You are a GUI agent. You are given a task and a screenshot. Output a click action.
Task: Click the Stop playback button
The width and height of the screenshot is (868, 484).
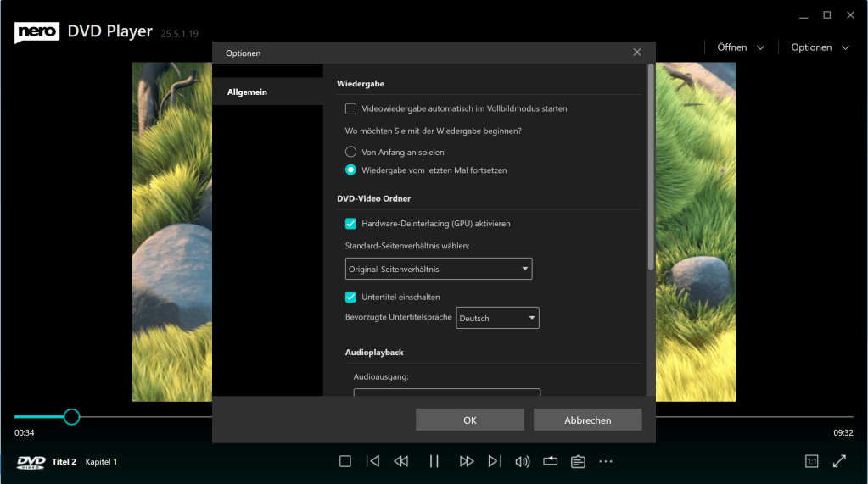click(344, 461)
